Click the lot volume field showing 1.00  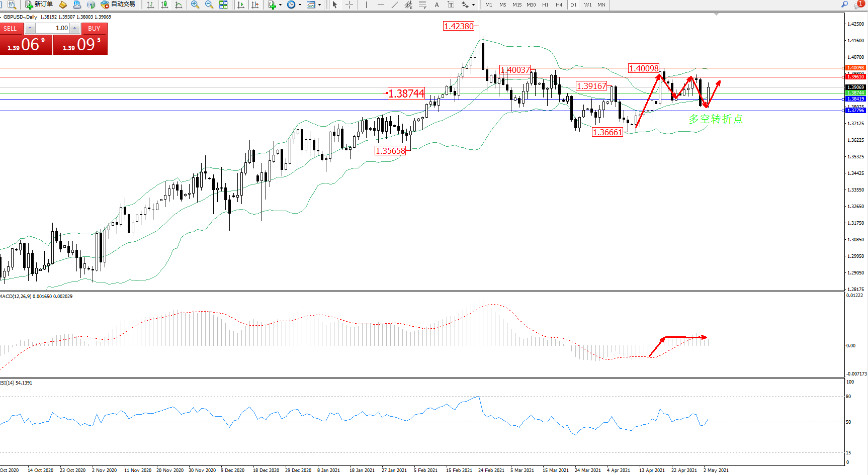pos(53,28)
